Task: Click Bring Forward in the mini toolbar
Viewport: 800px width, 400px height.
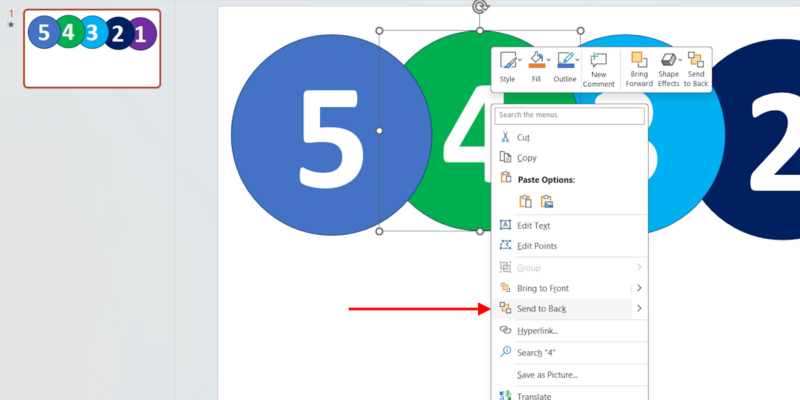Action: (x=639, y=68)
